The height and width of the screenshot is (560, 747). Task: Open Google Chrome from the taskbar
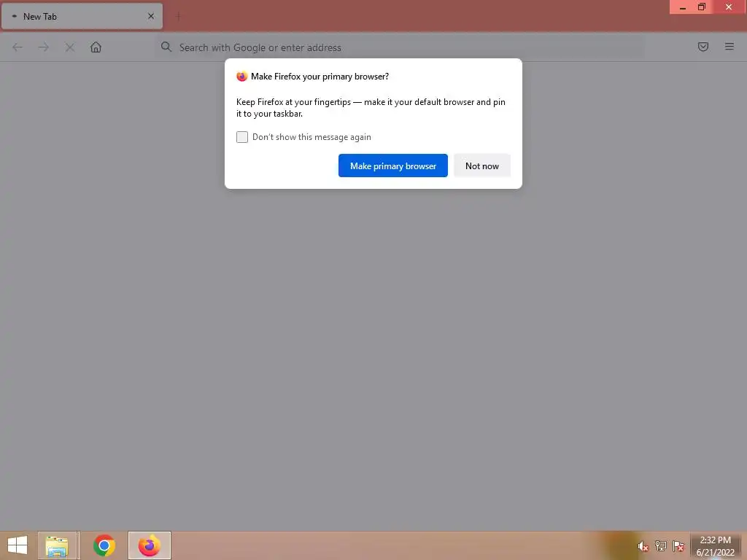tap(104, 545)
